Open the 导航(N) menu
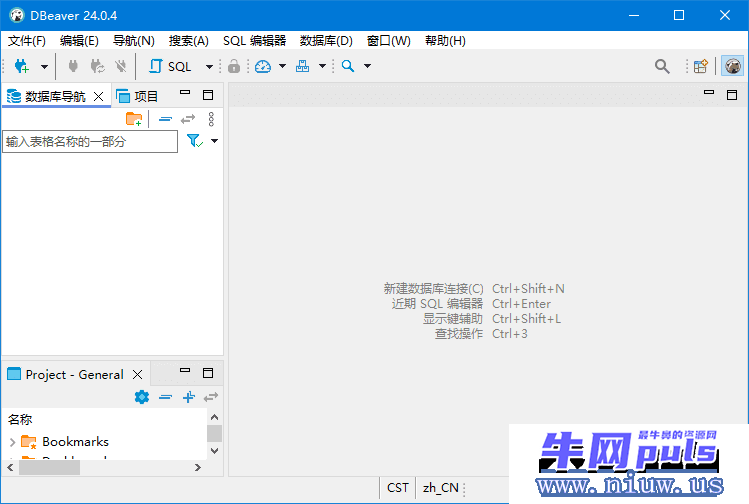The image size is (749, 504). [134, 41]
